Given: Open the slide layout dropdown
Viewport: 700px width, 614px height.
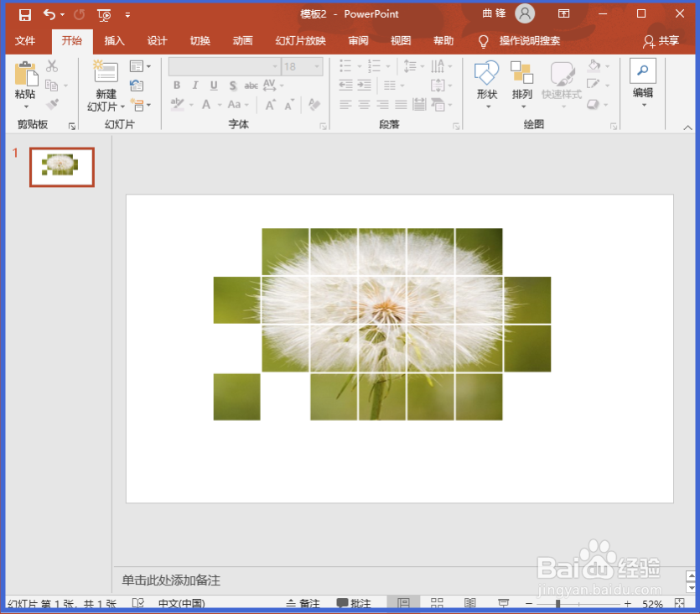Looking at the screenshot, I should (140, 66).
